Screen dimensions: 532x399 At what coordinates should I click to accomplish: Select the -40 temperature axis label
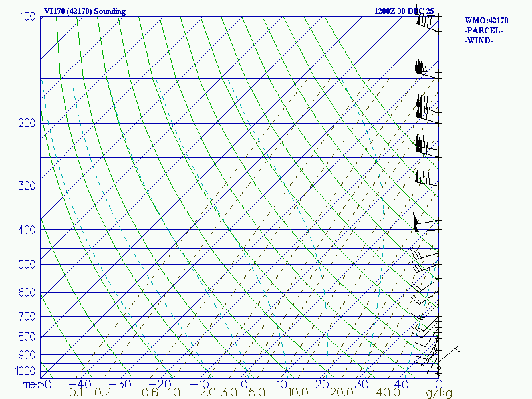pos(80,384)
